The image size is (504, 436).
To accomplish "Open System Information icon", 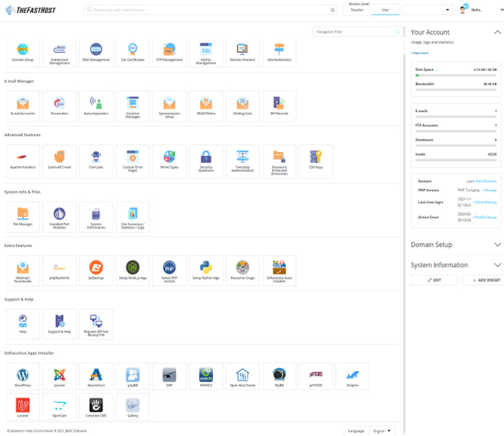I will click(96, 217).
